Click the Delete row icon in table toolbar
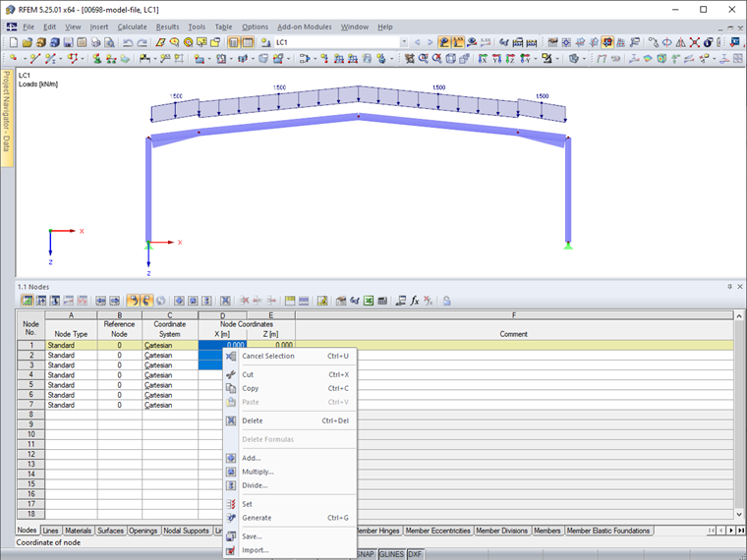 [x=245, y=301]
